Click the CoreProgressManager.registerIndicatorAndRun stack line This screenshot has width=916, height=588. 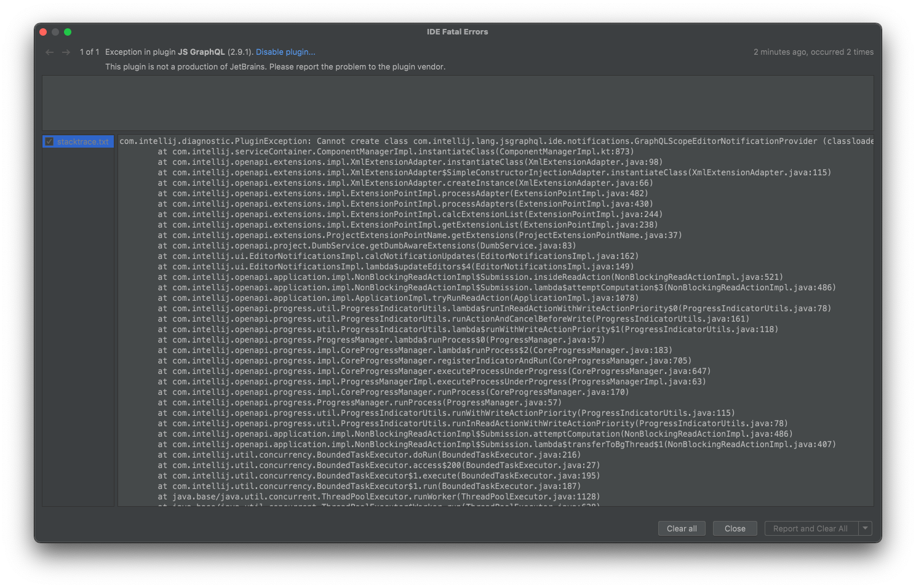424,361
